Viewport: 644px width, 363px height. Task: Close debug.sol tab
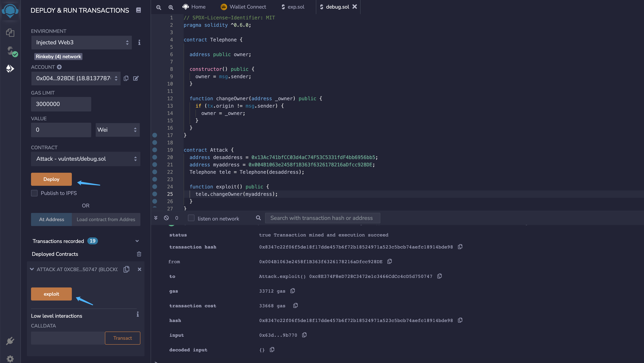[x=355, y=7]
